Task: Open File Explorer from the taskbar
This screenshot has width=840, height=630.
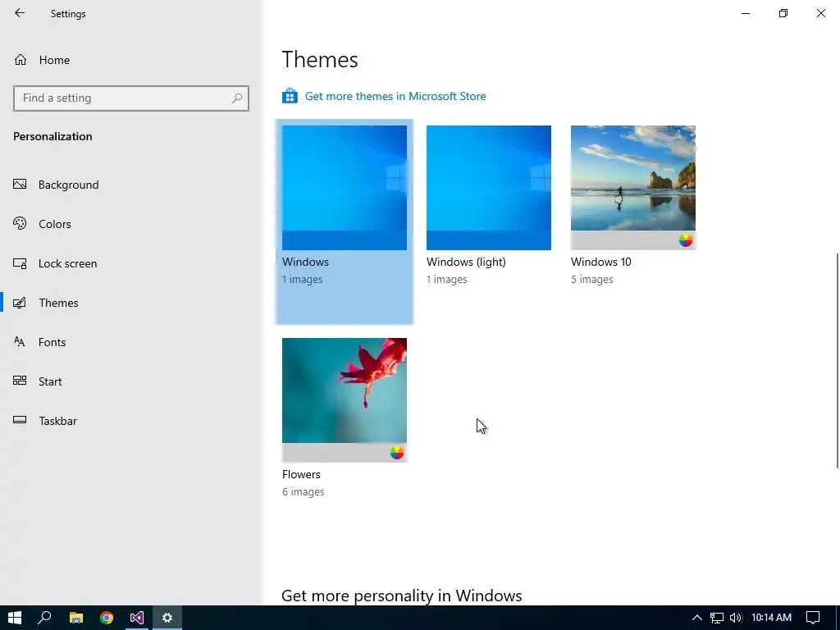Action: (76, 618)
